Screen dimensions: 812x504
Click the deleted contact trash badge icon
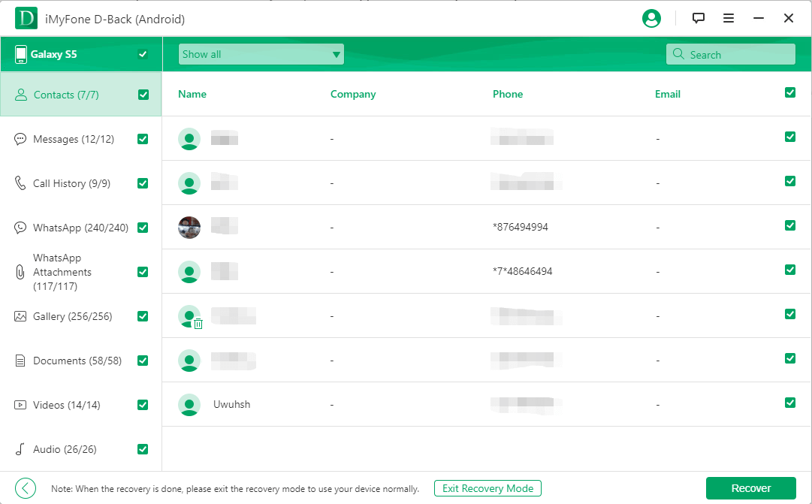click(x=198, y=324)
